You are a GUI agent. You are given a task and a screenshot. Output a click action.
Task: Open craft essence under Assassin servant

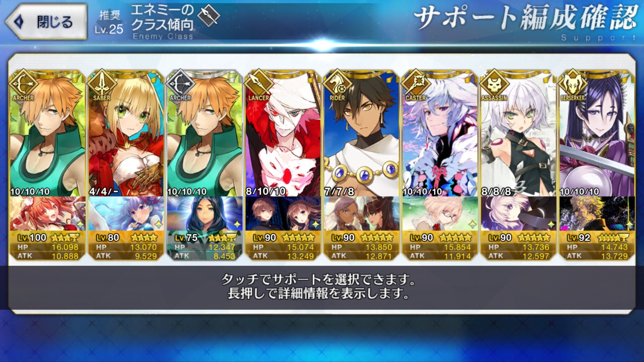518,213
